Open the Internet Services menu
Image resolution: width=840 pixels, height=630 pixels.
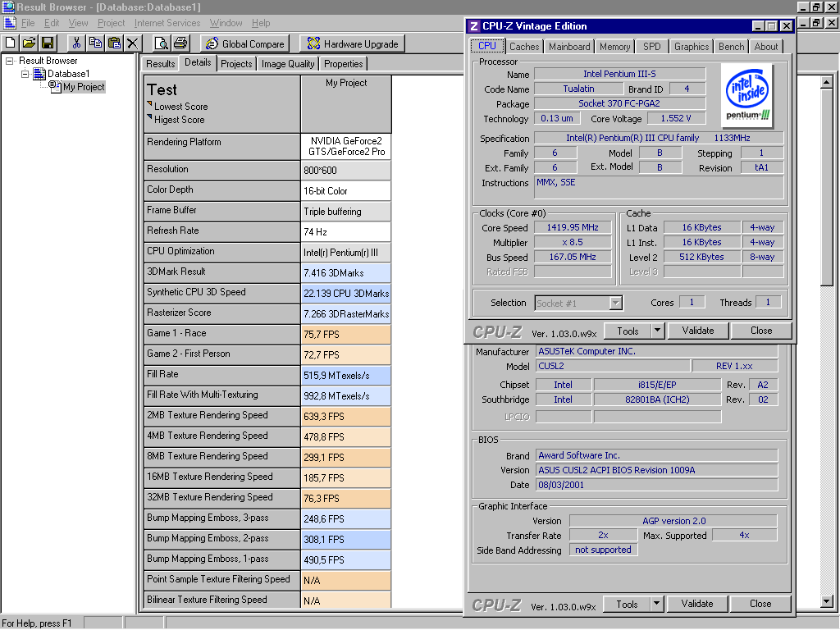click(167, 23)
